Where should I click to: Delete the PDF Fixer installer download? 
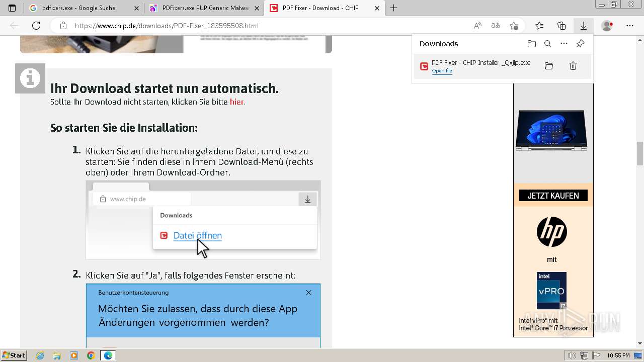pyautogui.click(x=573, y=66)
